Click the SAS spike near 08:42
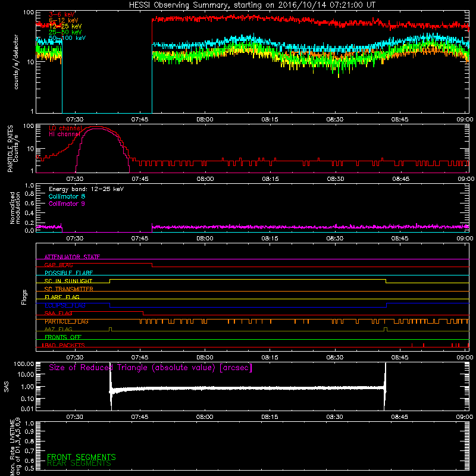The height and width of the screenshot is (476, 476). point(385,386)
